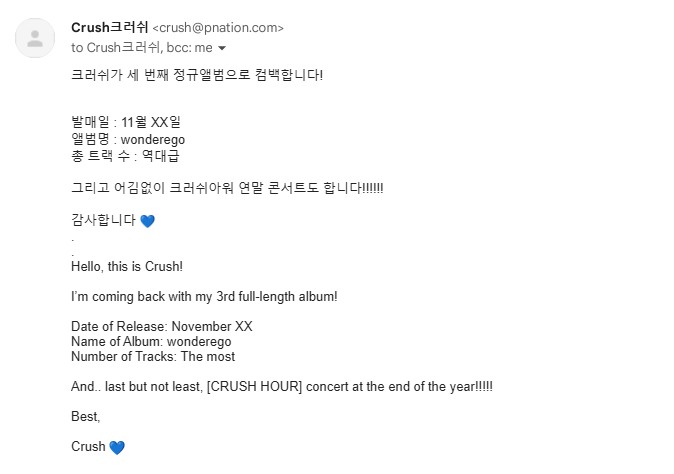Click the 발매일 : 11월 XX일 line

tap(126, 122)
